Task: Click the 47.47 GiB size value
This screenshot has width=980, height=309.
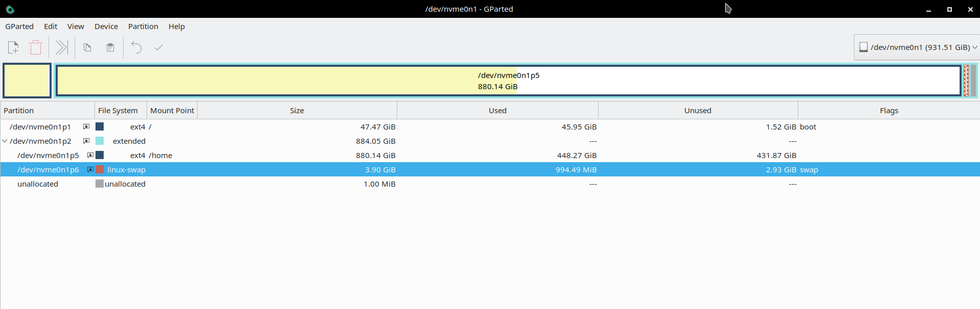Action: [x=378, y=126]
